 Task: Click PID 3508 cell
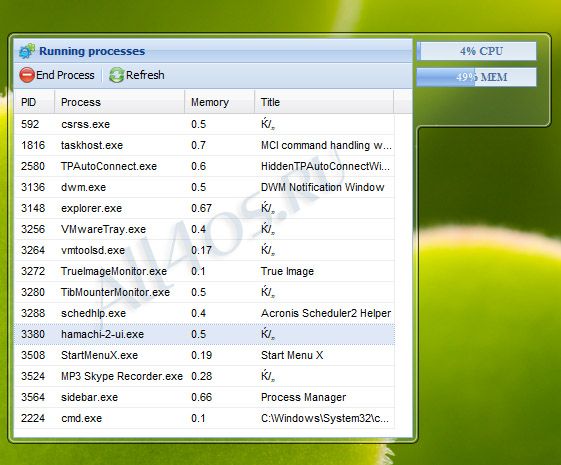click(33, 355)
